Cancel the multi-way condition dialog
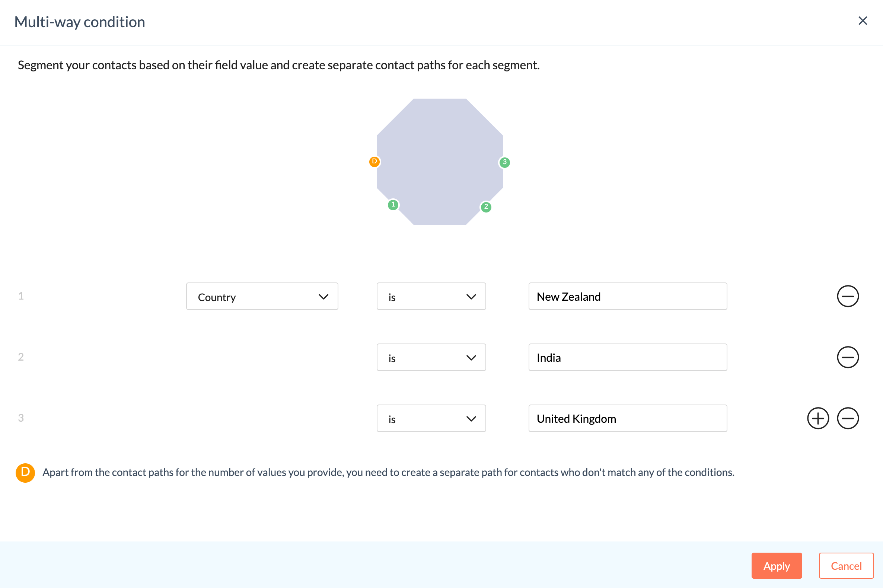Viewport: 883px width, 588px height. click(846, 566)
